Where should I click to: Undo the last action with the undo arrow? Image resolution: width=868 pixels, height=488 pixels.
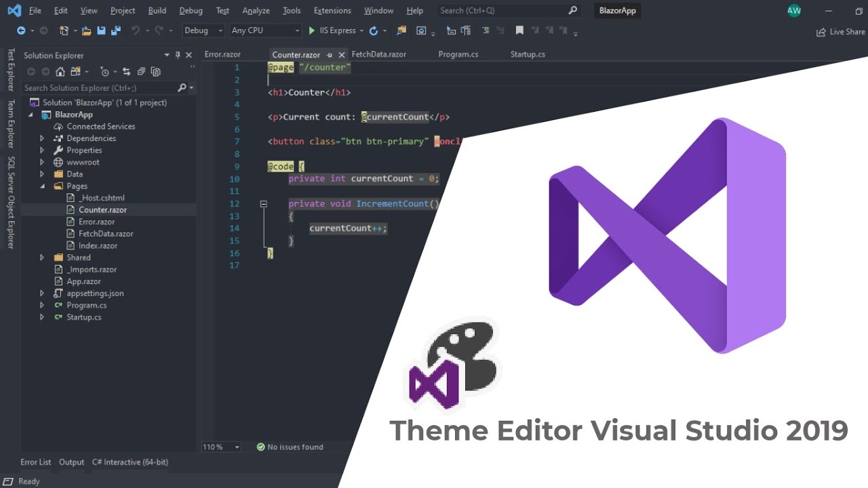click(x=135, y=30)
